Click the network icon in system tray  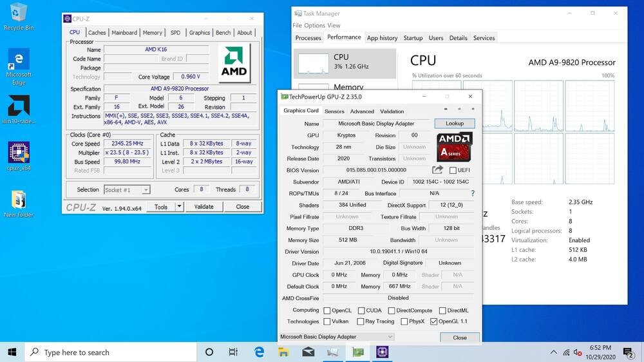tap(566, 352)
